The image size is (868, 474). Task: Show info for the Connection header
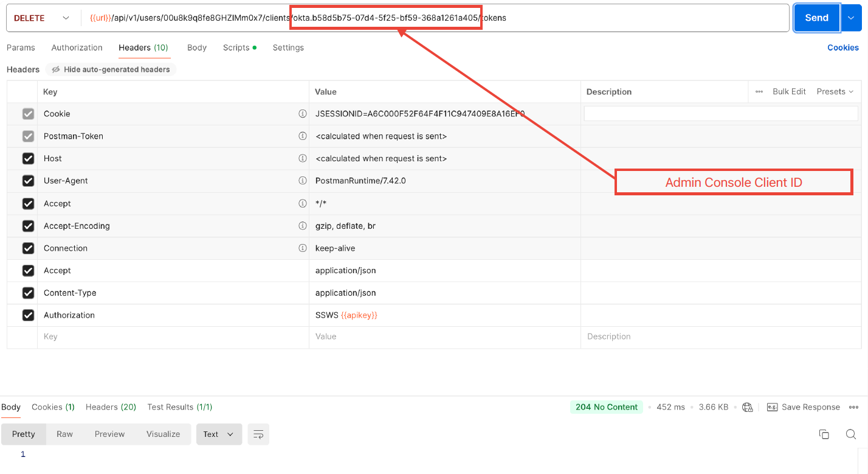302,248
